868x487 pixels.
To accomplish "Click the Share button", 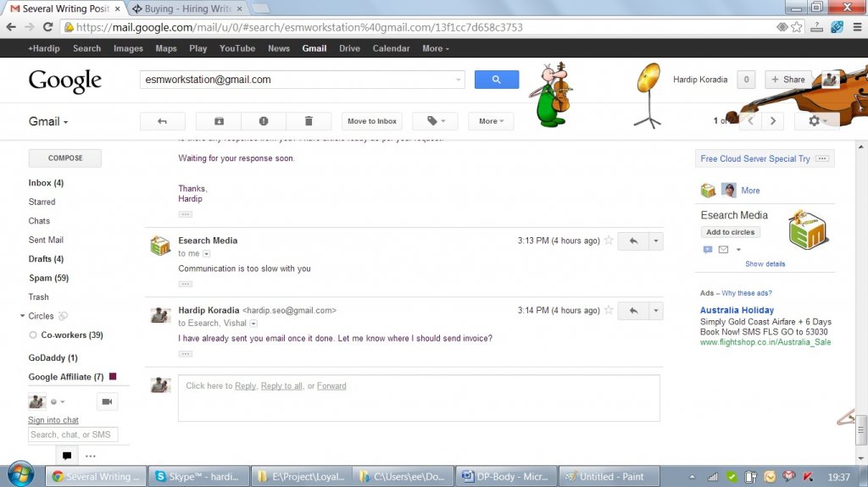I will coord(788,80).
